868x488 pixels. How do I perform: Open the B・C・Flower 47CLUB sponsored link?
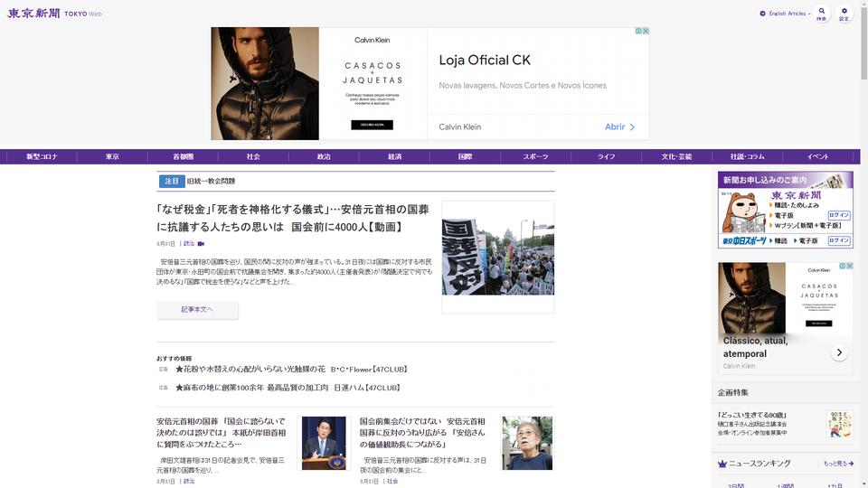[291, 369]
